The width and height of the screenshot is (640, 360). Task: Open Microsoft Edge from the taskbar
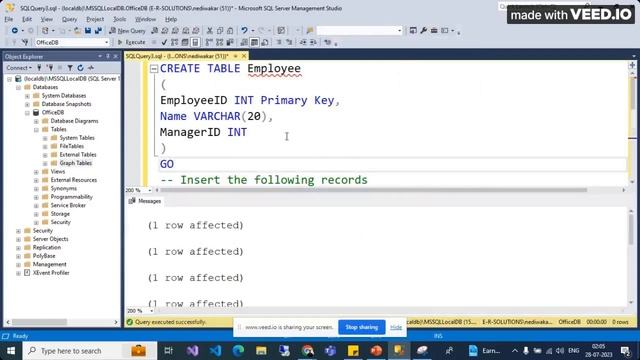238,351
